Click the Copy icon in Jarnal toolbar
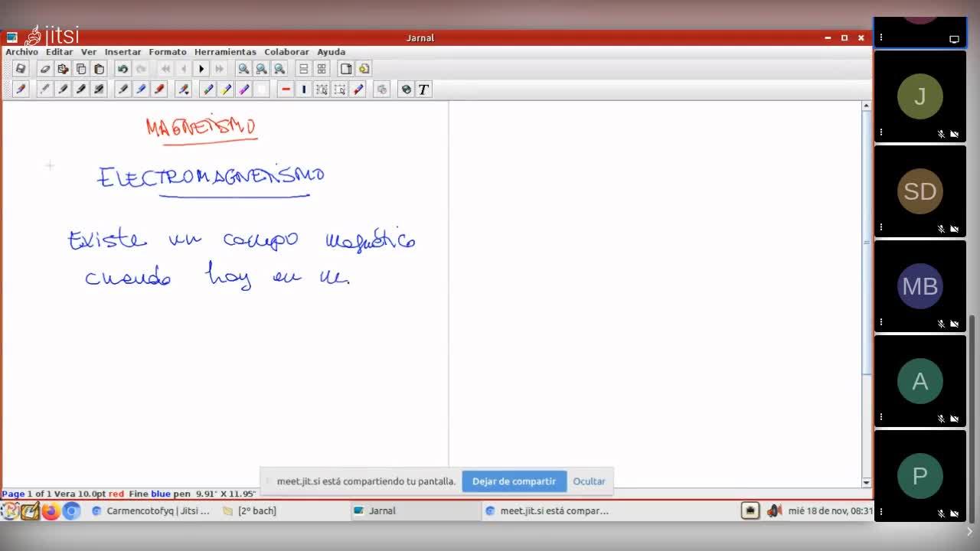Screen dimensions: 980x551 [x=81, y=69]
